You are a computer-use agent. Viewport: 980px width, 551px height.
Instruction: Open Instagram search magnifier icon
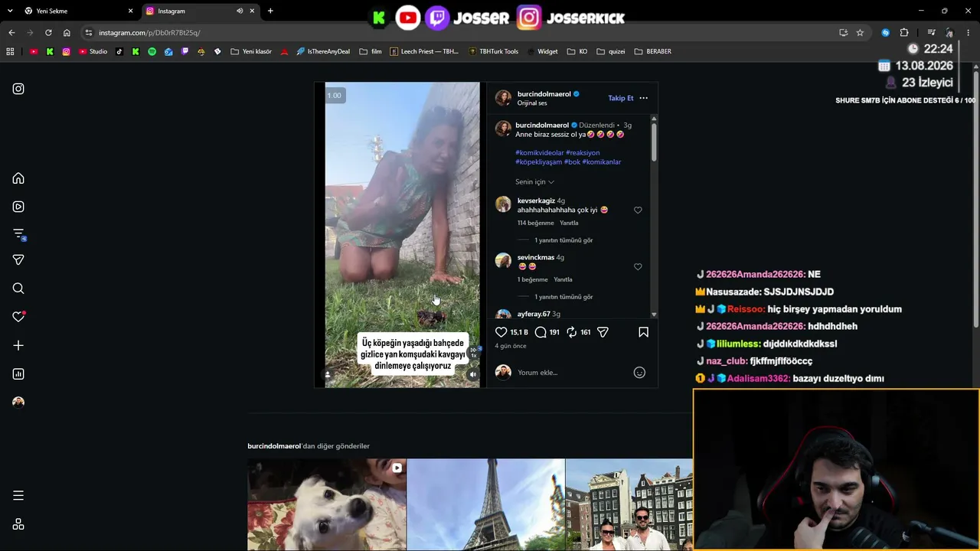[x=18, y=289]
